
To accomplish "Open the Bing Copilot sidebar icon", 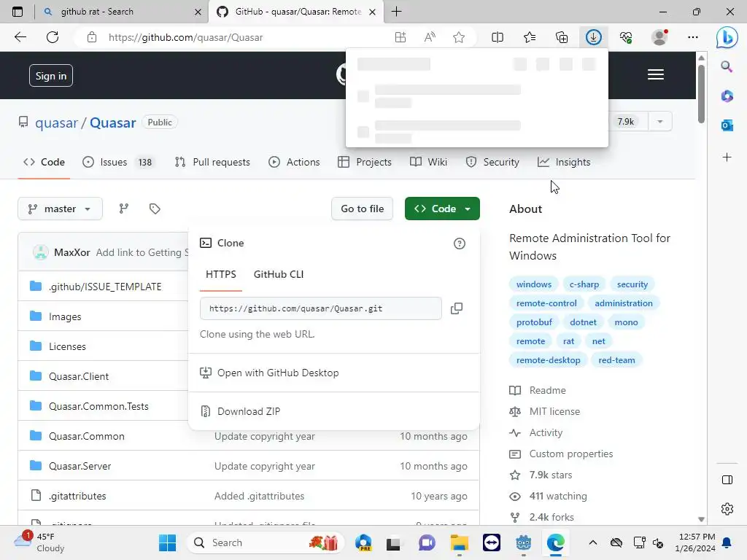I will pyautogui.click(x=727, y=37).
